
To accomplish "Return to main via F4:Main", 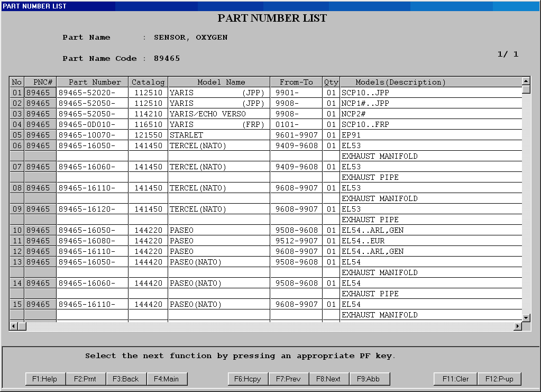I will (167, 379).
